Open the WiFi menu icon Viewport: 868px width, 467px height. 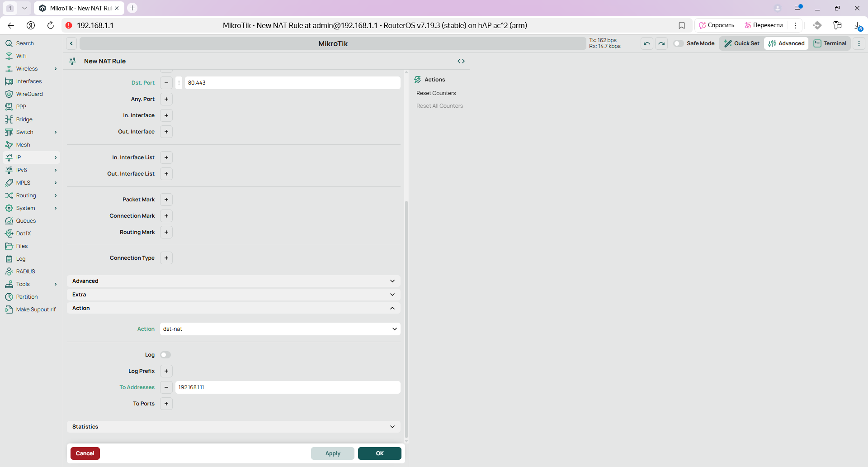pyautogui.click(x=9, y=56)
